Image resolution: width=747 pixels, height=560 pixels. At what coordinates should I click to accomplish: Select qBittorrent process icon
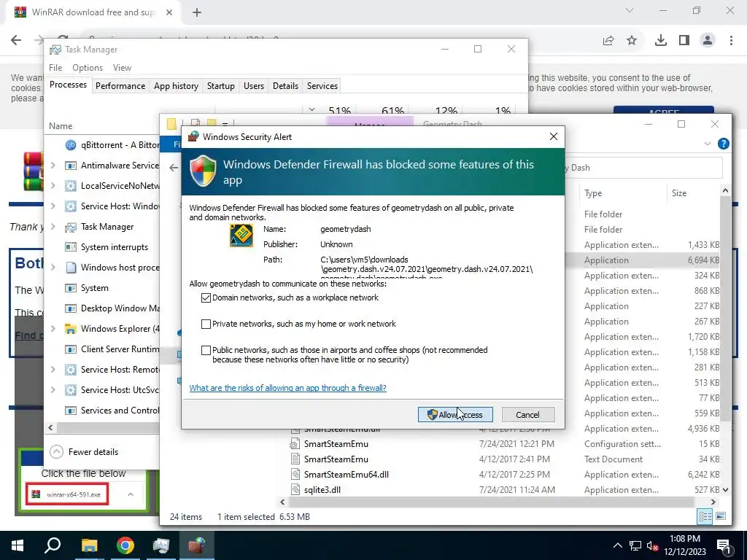[x=71, y=145]
